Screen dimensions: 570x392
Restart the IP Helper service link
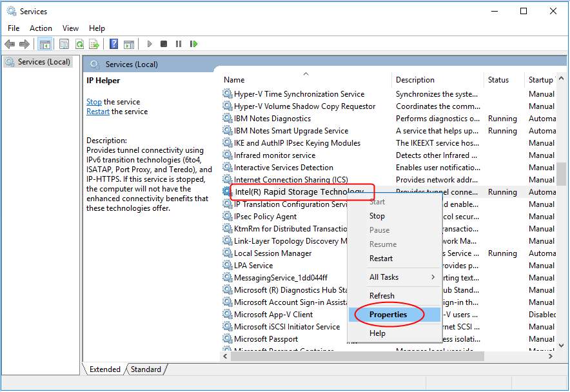click(x=97, y=112)
